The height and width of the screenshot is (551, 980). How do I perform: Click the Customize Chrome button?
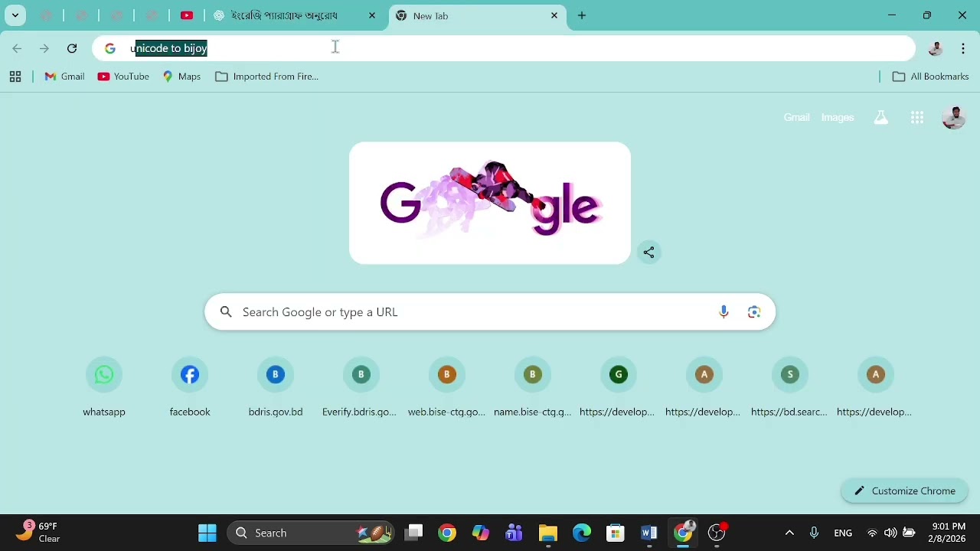pyautogui.click(x=905, y=491)
